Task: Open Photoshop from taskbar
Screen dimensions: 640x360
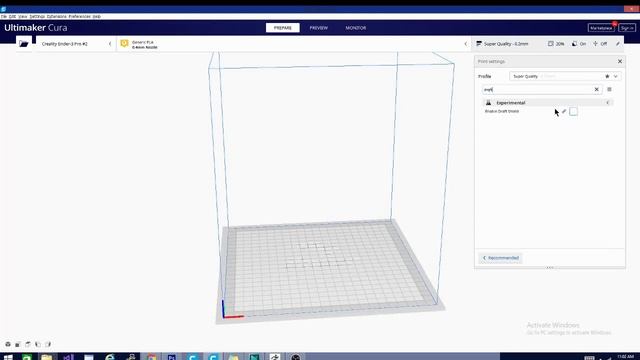Action: click(x=172, y=357)
